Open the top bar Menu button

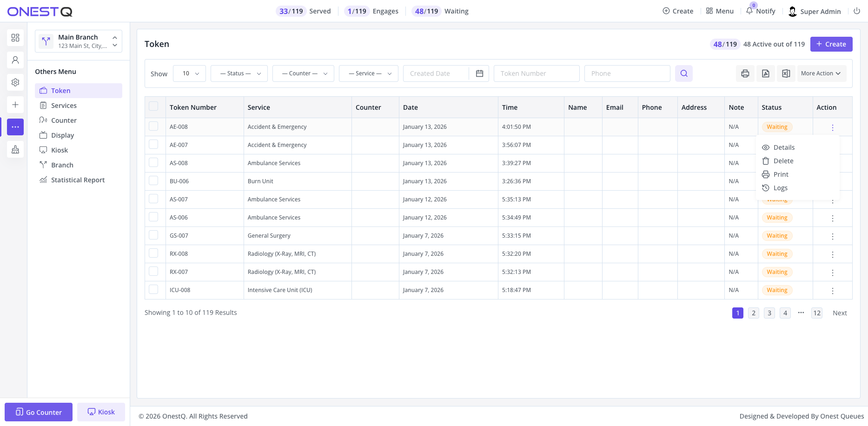(x=720, y=11)
